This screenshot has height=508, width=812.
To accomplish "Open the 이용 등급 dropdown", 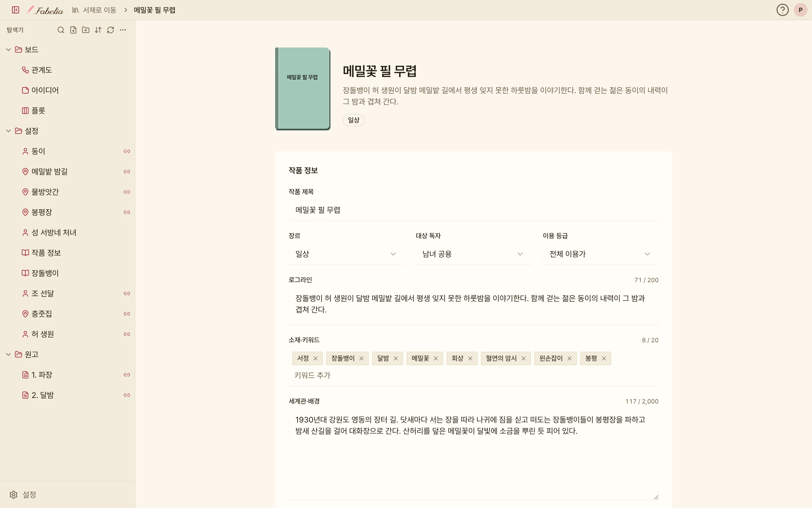I will (x=601, y=254).
